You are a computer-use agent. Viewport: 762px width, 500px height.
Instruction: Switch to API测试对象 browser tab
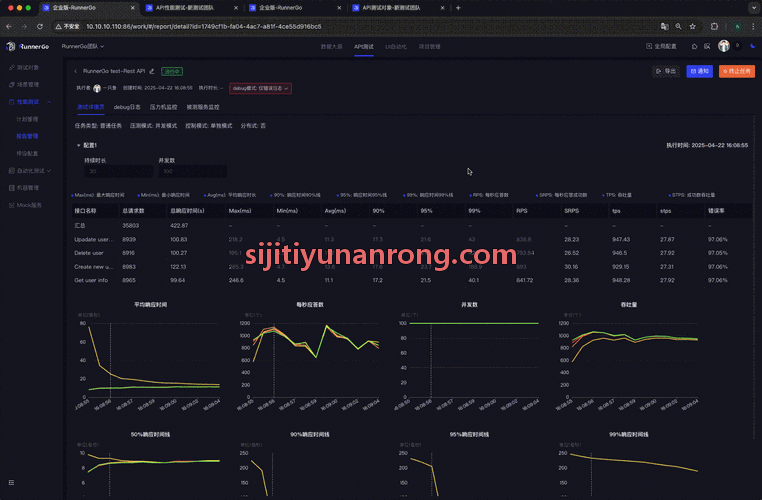point(396,8)
